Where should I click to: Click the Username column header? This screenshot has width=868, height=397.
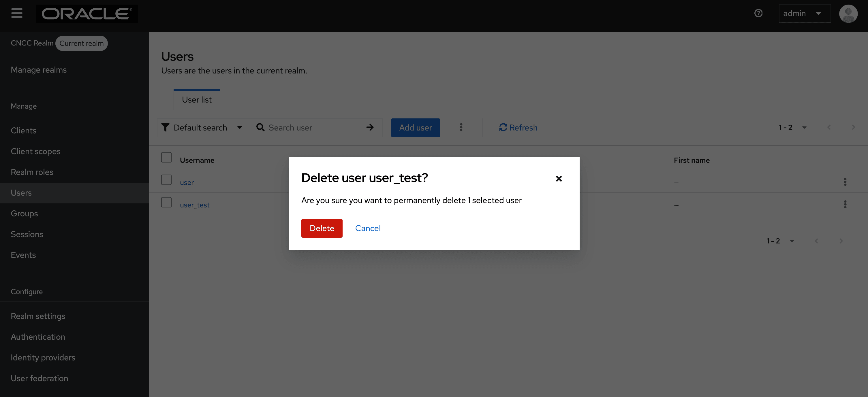click(x=197, y=160)
